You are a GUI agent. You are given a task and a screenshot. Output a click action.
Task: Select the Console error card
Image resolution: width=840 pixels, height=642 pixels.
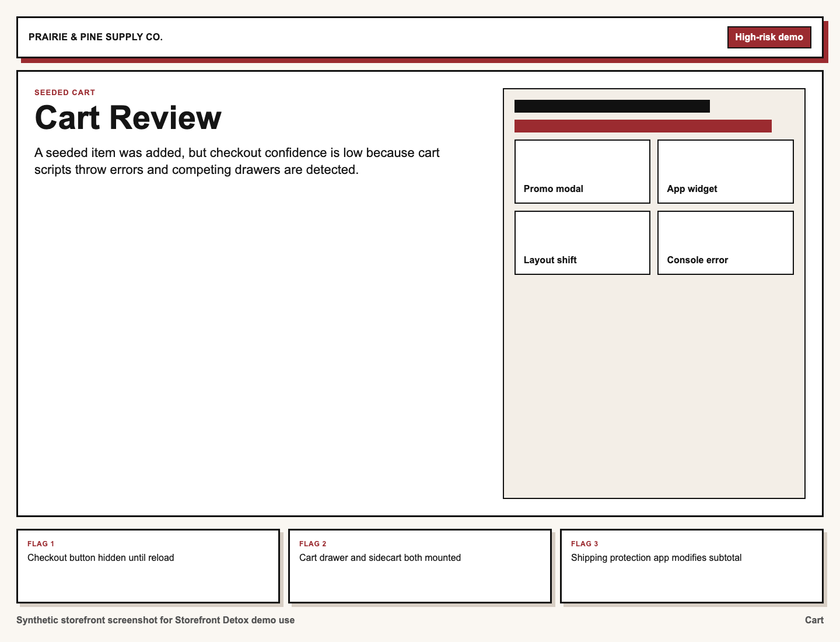[726, 243]
